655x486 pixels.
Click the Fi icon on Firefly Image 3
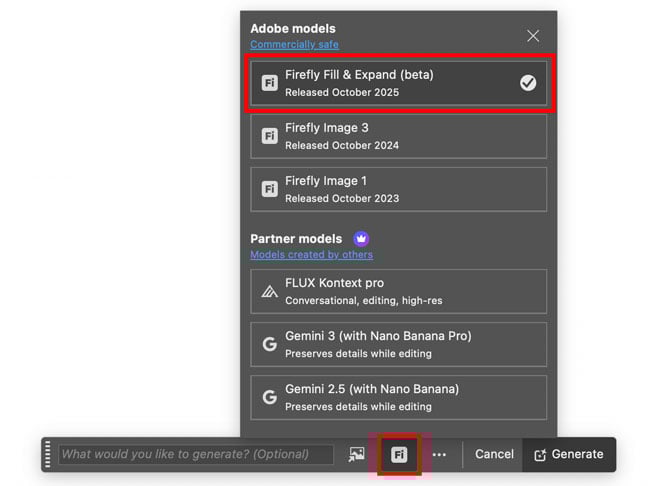coord(269,136)
